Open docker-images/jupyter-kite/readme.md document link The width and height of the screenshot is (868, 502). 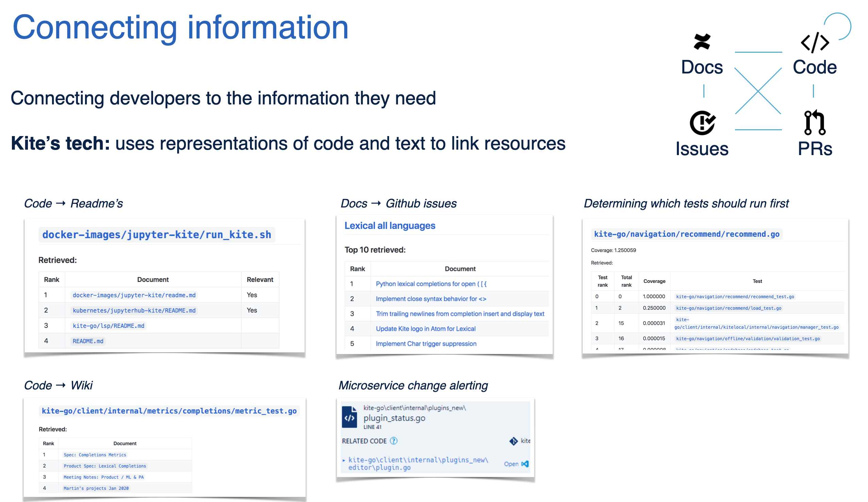134,295
